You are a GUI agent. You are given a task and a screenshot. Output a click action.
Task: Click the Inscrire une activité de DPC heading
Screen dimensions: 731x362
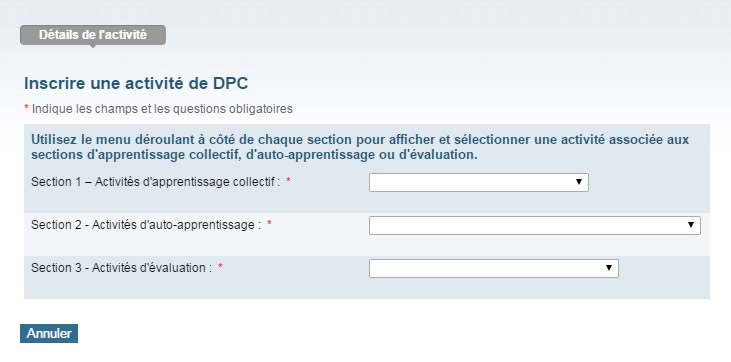(x=136, y=83)
